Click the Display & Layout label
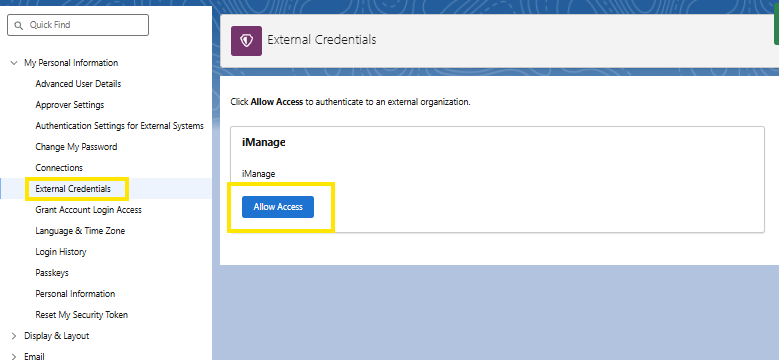Screen dimensions: 779x360 coord(57,336)
